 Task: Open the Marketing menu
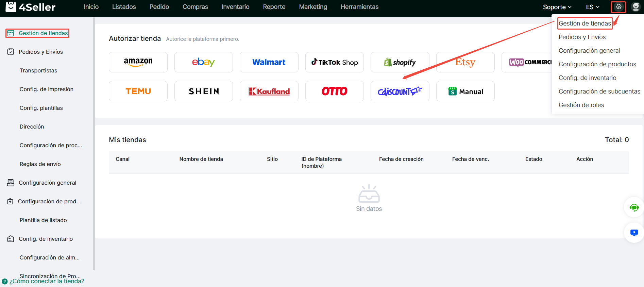point(313,7)
